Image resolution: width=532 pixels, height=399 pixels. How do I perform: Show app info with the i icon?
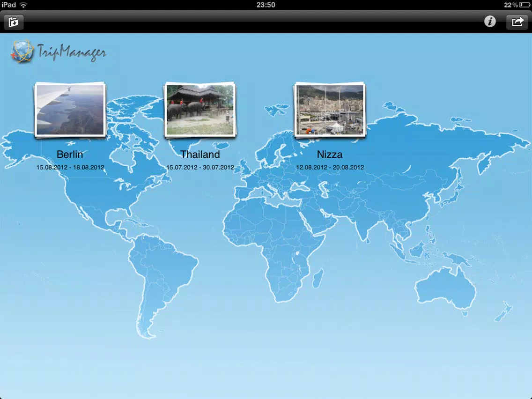coord(489,22)
